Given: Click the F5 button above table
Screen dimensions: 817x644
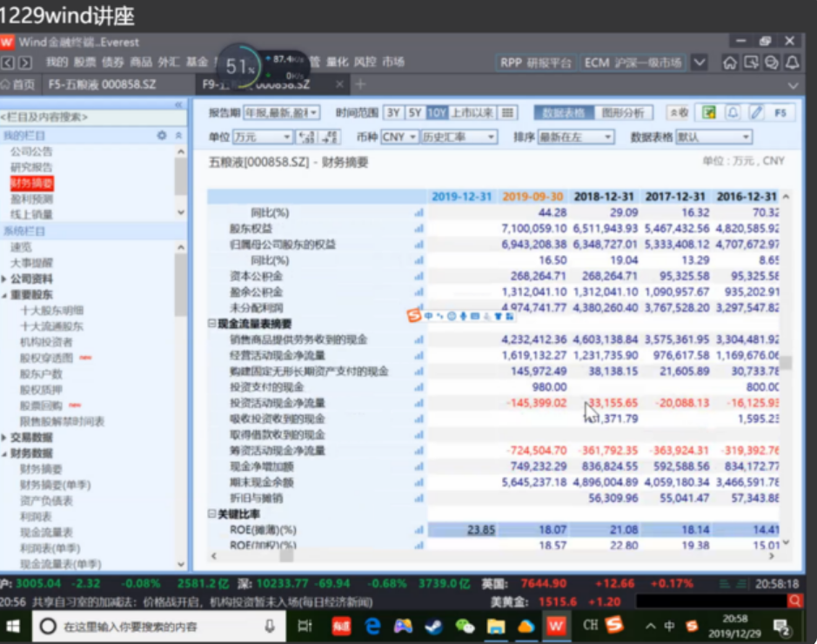Looking at the screenshot, I should point(780,112).
